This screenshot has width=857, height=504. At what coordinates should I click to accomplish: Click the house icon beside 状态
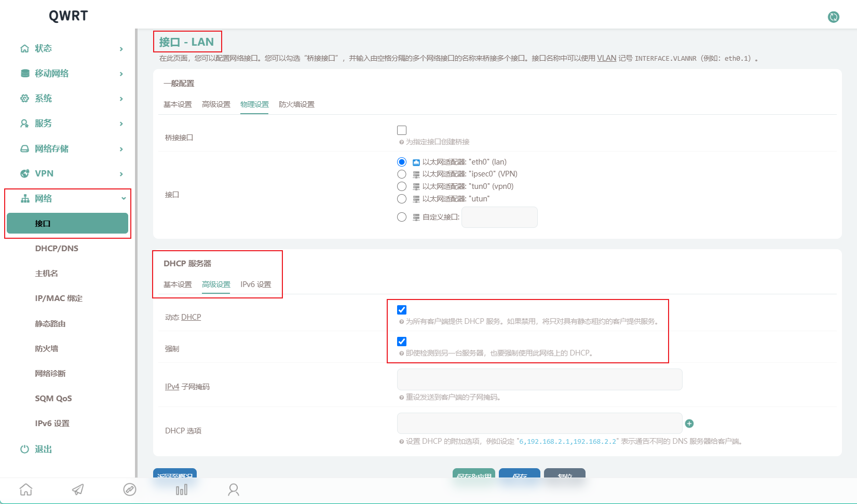[24, 48]
